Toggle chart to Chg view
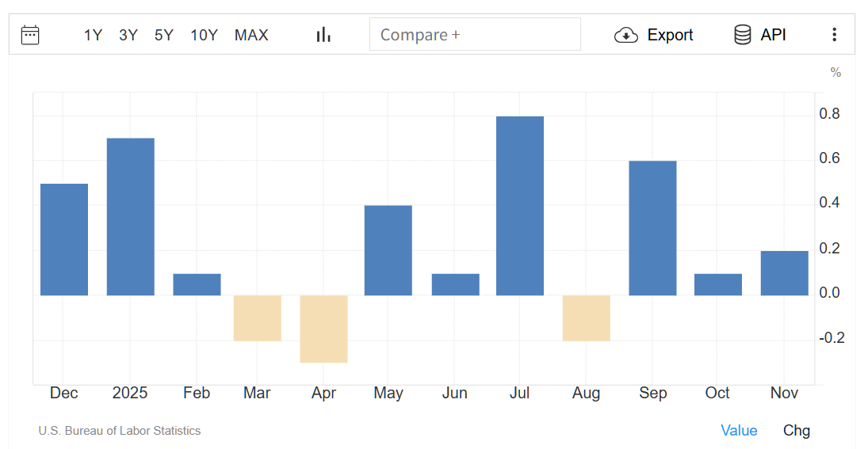The width and height of the screenshot is (868, 449). pos(797,430)
